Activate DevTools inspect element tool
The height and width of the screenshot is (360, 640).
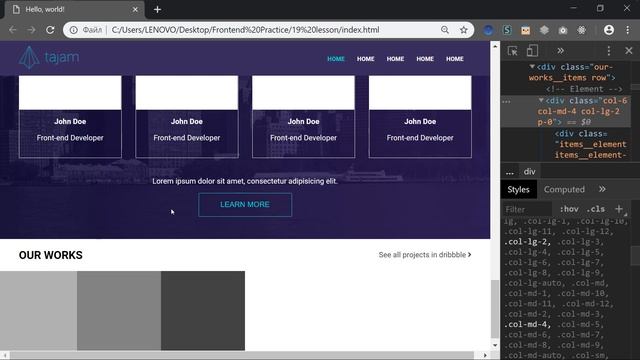tap(512, 51)
